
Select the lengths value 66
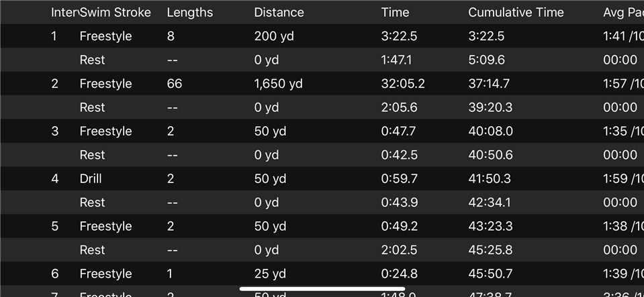pos(175,84)
